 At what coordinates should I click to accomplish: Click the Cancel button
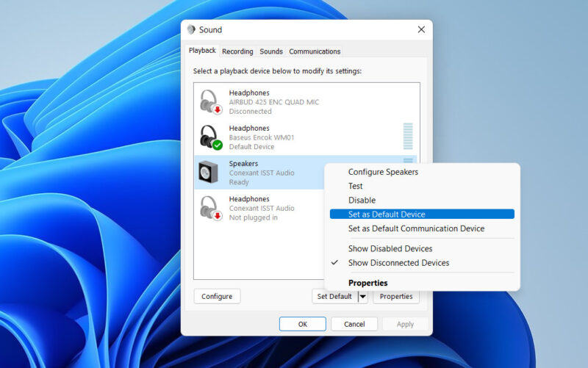click(x=354, y=324)
